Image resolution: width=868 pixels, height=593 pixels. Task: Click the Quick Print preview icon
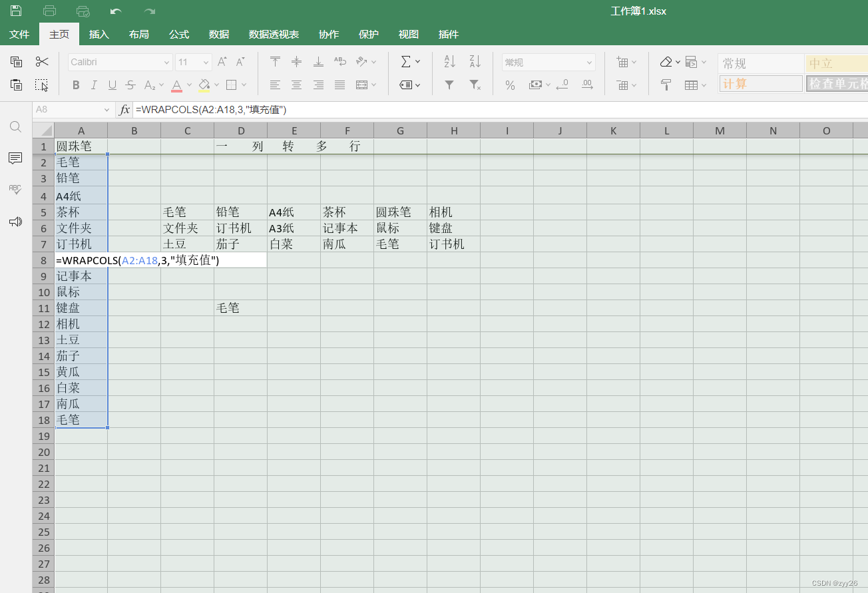[x=83, y=11]
